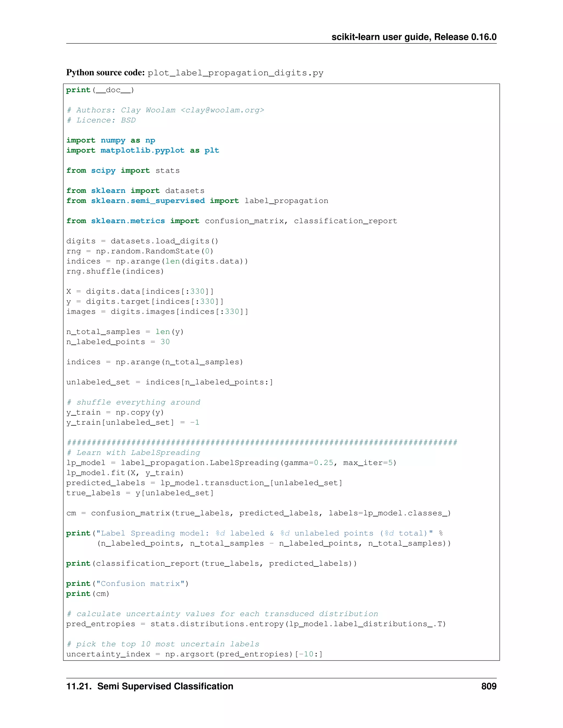Click the 'lp_model = label_propagation.LabelSpreading' line
Screen dimensions: 563x728
pos(231,463)
